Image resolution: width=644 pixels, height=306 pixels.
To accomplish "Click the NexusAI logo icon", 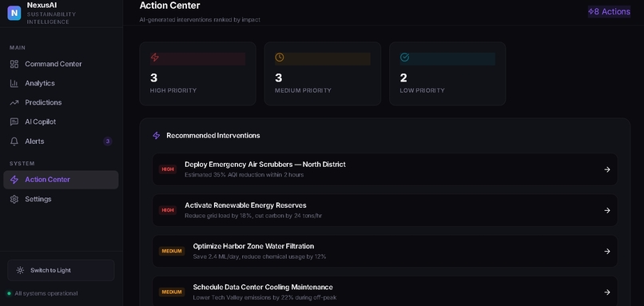I will coord(14,13).
